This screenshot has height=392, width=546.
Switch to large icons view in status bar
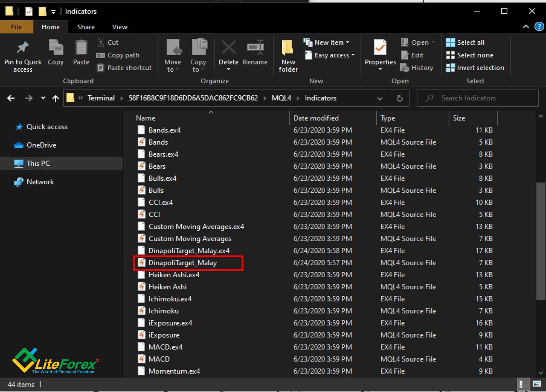coord(537,384)
